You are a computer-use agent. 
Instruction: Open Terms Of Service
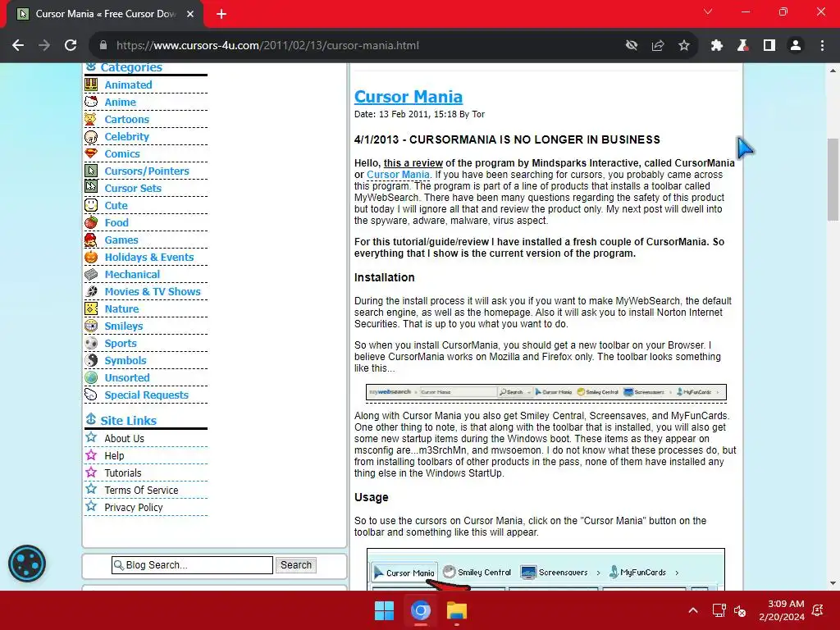click(x=141, y=491)
